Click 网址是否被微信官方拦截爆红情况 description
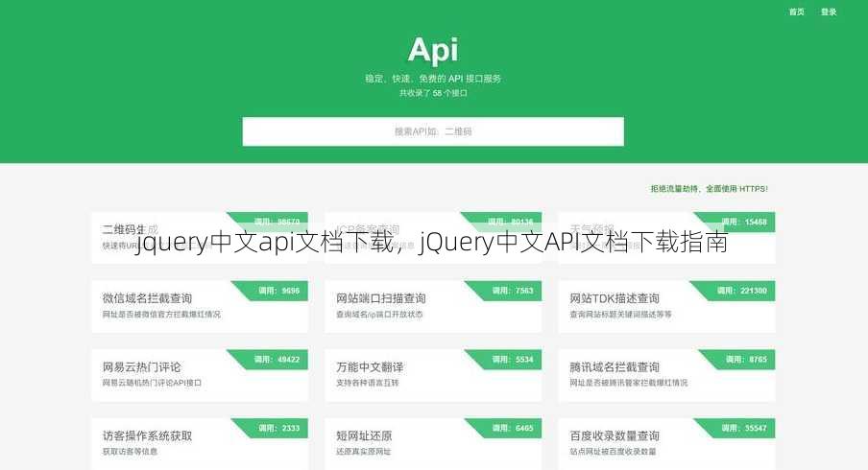The height and width of the screenshot is (470, 868). tap(161, 314)
